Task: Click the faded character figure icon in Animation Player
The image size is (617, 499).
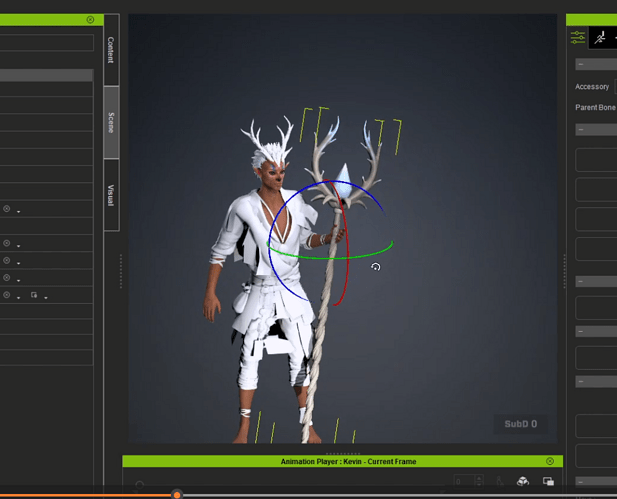Action: point(500,481)
